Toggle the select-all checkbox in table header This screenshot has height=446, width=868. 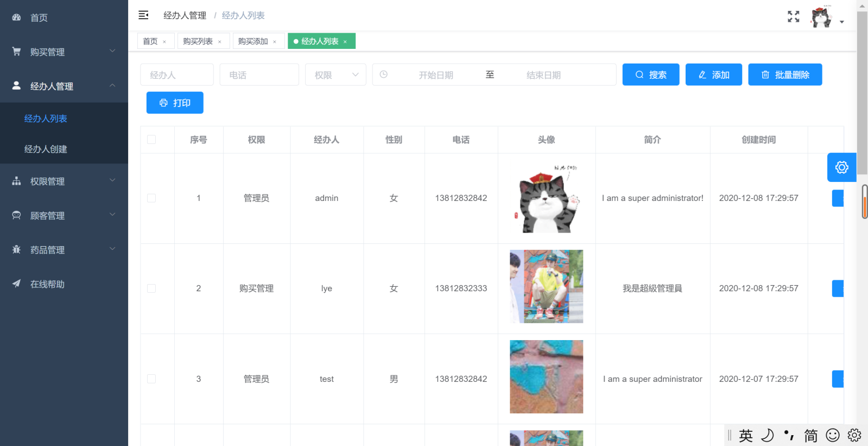click(x=151, y=140)
